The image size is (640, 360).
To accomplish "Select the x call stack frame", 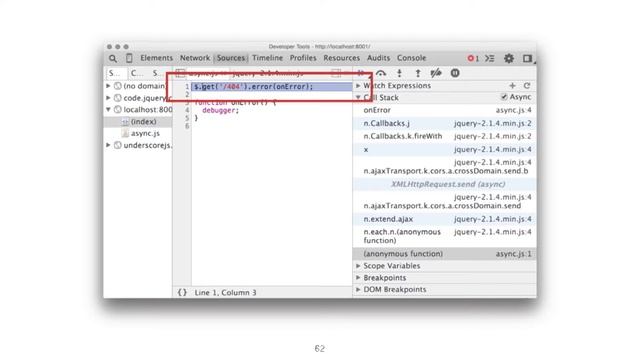I will [x=444, y=149].
